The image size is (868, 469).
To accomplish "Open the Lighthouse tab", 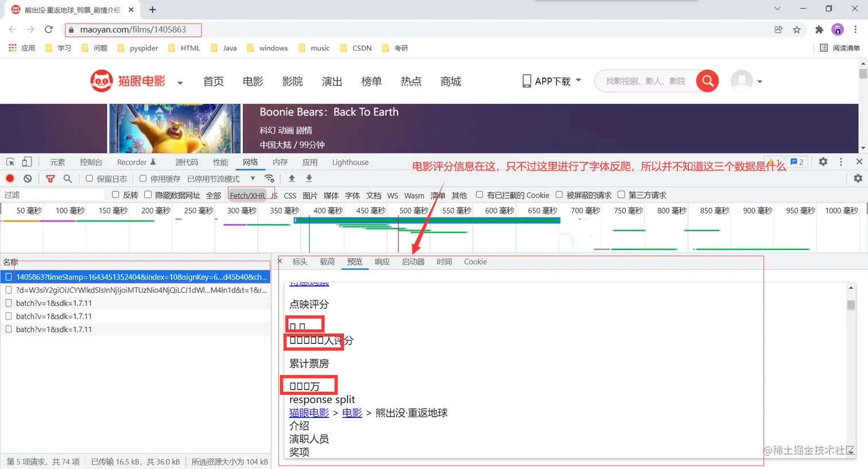I will coord(350,162).
